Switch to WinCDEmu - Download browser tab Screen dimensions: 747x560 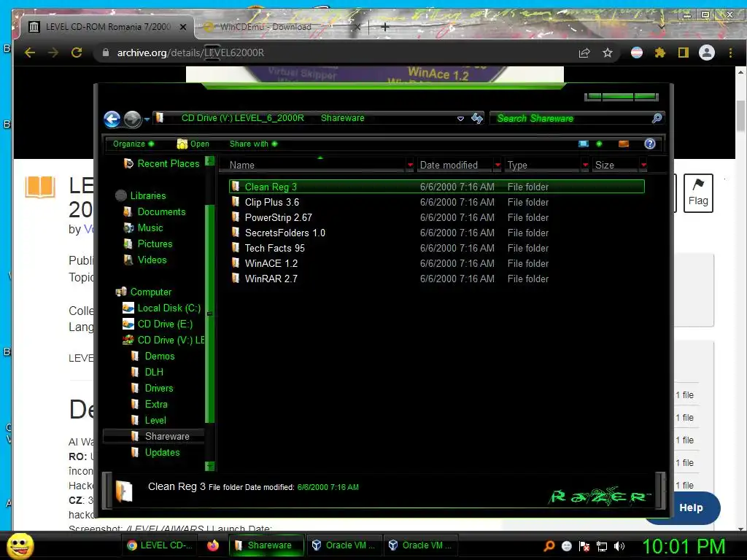coord(281,27)
